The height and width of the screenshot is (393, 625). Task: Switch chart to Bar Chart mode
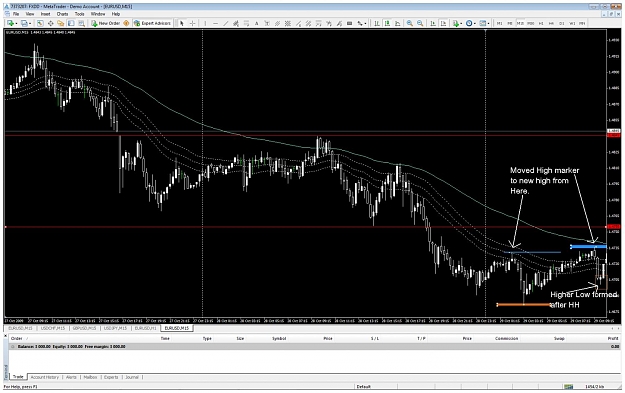pos(377,24)
